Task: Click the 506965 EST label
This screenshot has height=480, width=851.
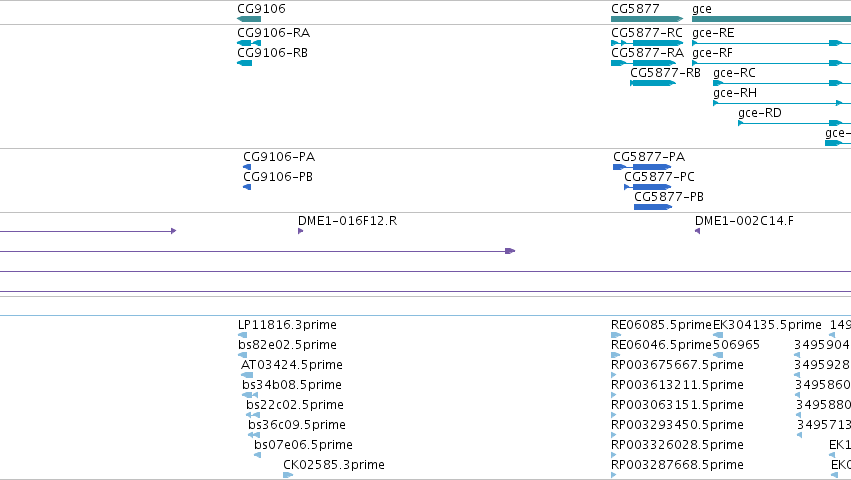Action: click(736, 345)
